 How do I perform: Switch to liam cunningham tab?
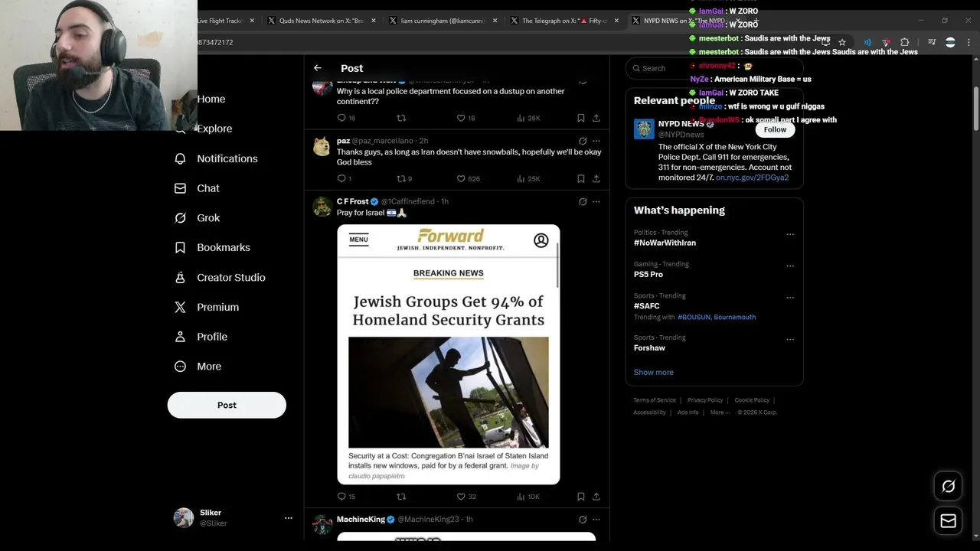[443, 21]
